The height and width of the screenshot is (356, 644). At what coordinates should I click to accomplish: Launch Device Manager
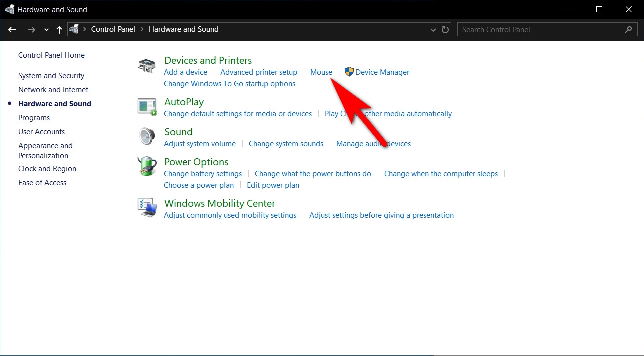pos(382,72)
